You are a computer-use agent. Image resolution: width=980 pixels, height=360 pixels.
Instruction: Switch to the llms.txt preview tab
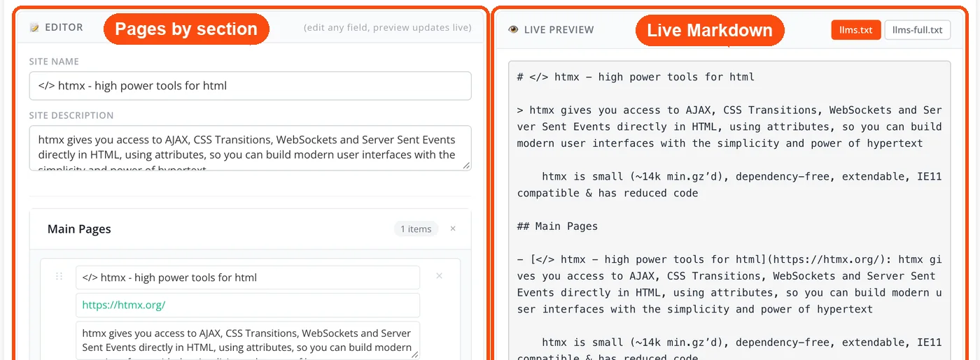[x=855, y=30]
